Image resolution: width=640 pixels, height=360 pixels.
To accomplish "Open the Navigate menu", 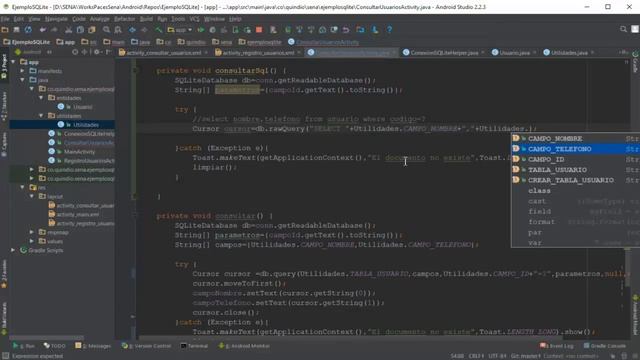I will (56, 19).
